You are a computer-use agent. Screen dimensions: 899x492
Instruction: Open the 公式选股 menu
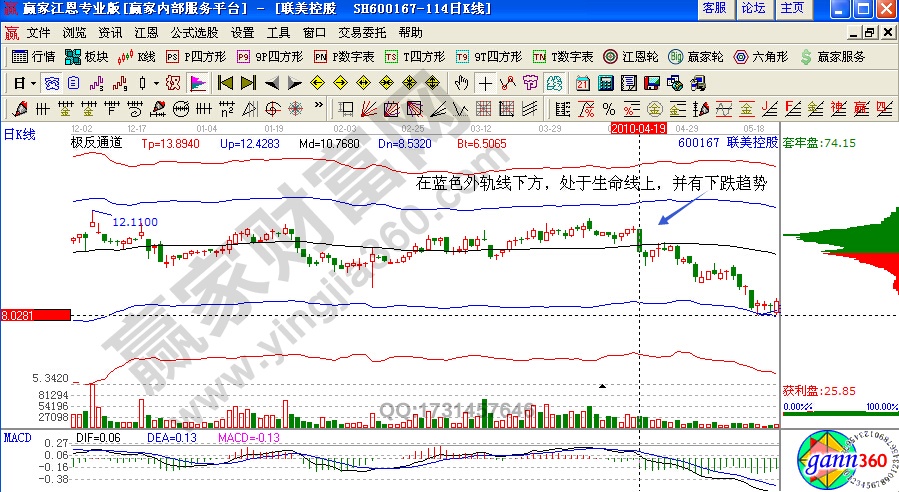click(x=194, y=33)
